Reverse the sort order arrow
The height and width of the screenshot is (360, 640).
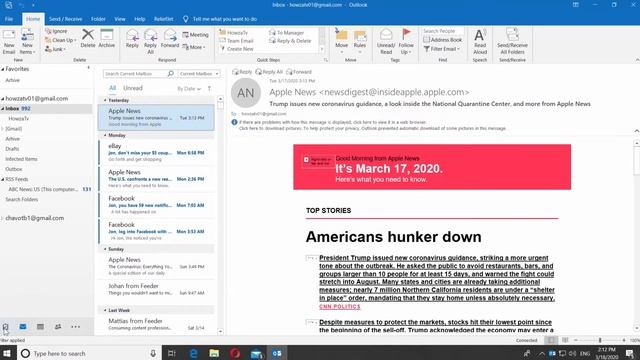(209, 89)
